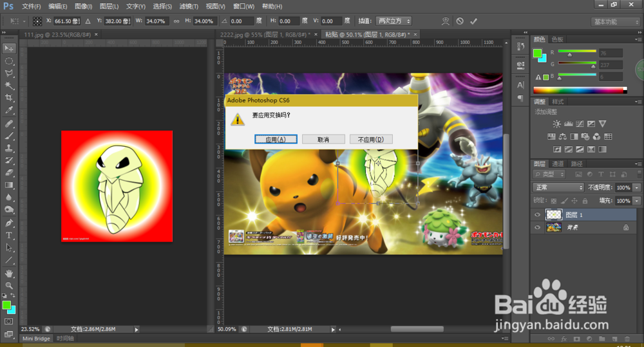
Task: Select the Brush tool
Action: click(8, 136)
